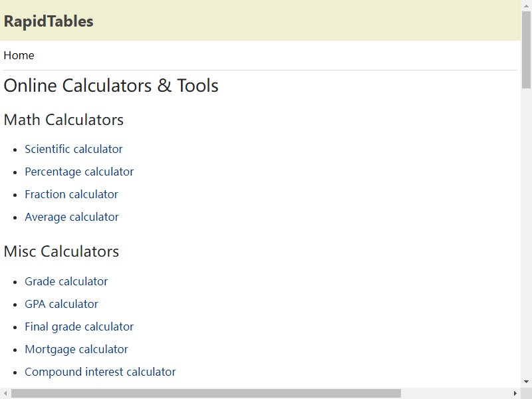Click the Online Calculators & Tools title
The height and width of the screenshot is (399, 532).
coord(111,86)
